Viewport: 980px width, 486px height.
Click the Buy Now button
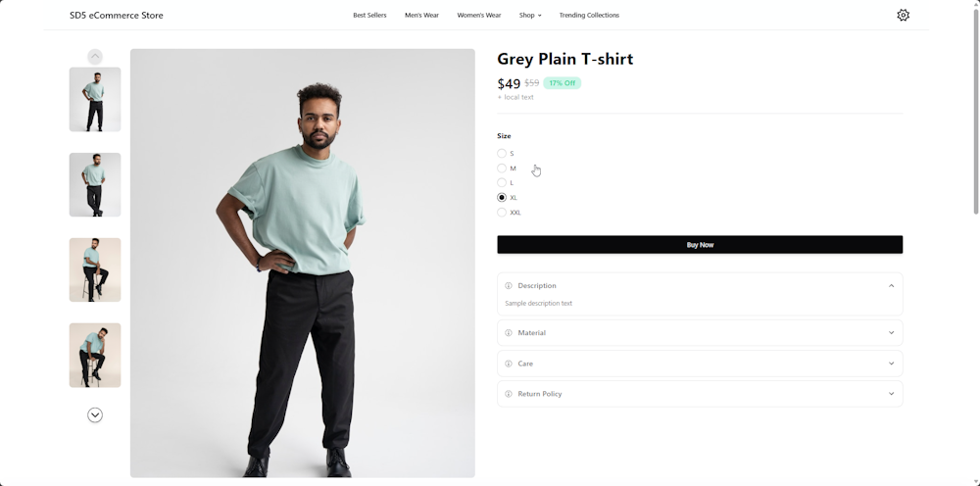pyautogui.click(x=700, y=245)
